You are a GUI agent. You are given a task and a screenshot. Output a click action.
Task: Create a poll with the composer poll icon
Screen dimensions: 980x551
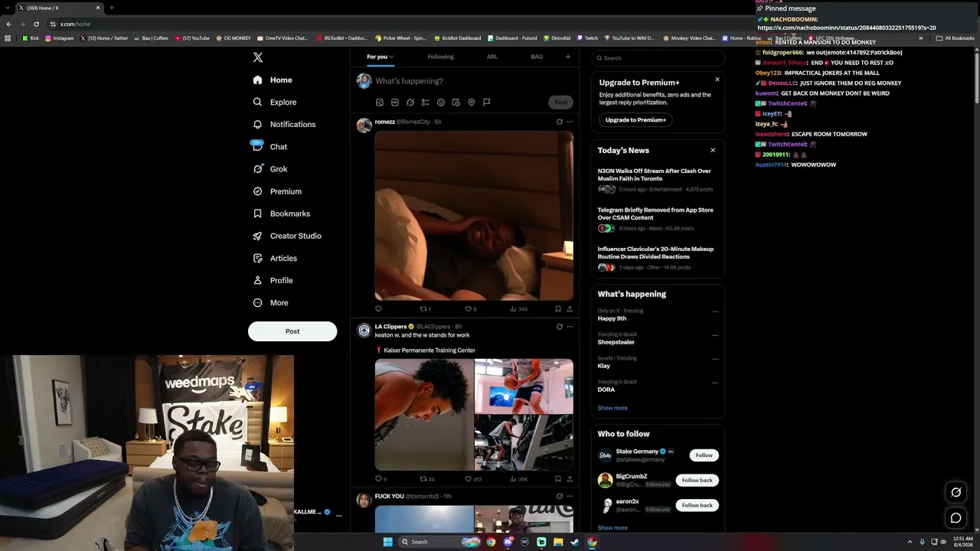tap(425, 103)
